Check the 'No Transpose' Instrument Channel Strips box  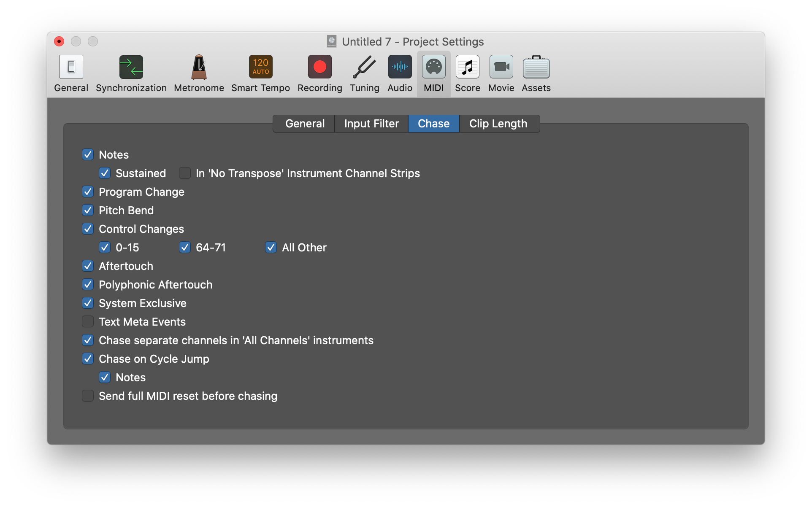click(185, 173)
